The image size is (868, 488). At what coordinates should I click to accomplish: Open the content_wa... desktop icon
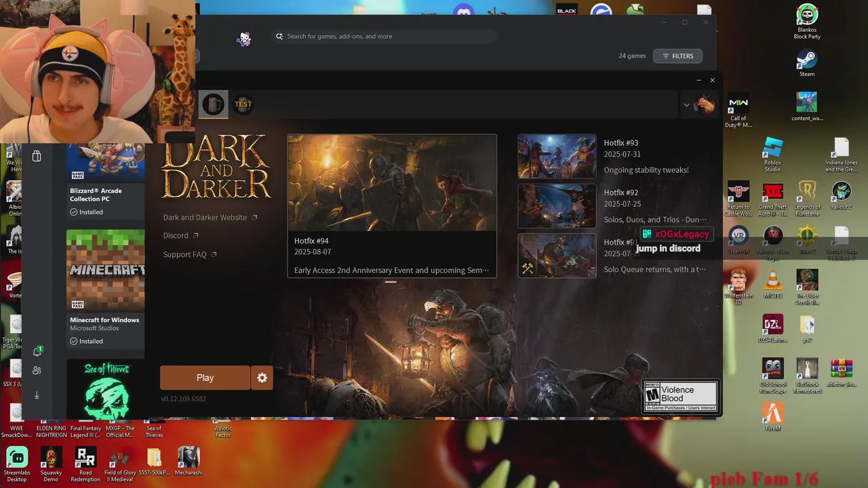(807, 107)
